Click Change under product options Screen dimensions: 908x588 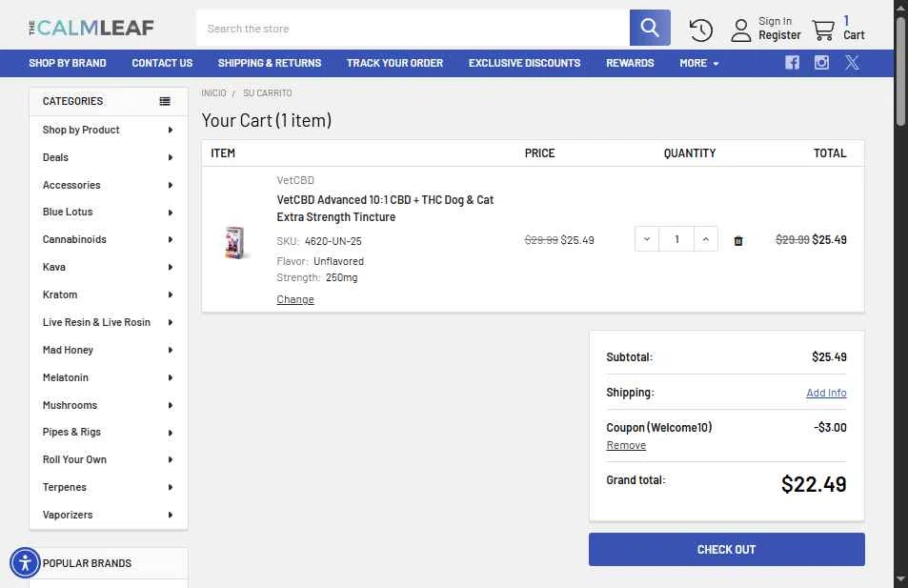point(295,299)
